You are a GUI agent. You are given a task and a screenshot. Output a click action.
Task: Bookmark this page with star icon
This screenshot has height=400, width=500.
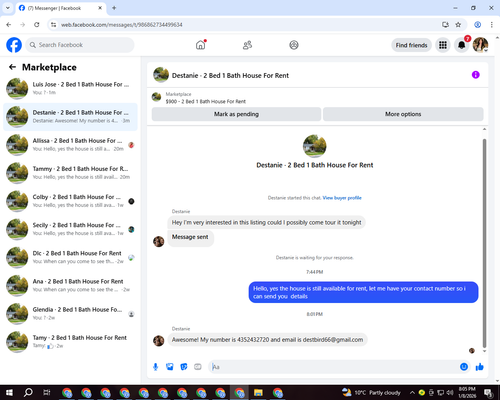458,25
